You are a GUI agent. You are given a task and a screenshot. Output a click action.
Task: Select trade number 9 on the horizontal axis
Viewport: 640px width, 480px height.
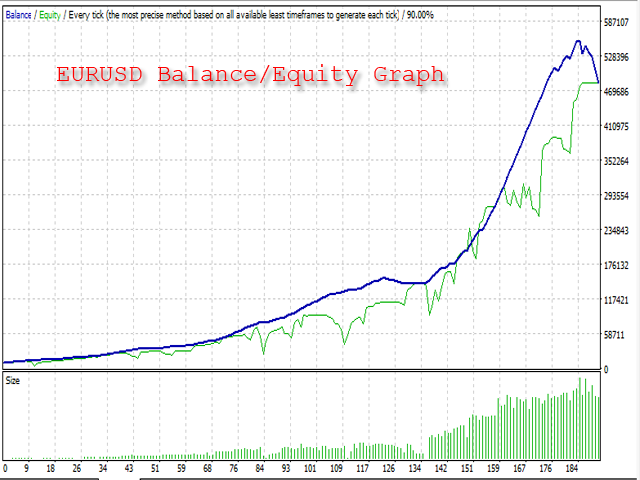coord(27,468)
